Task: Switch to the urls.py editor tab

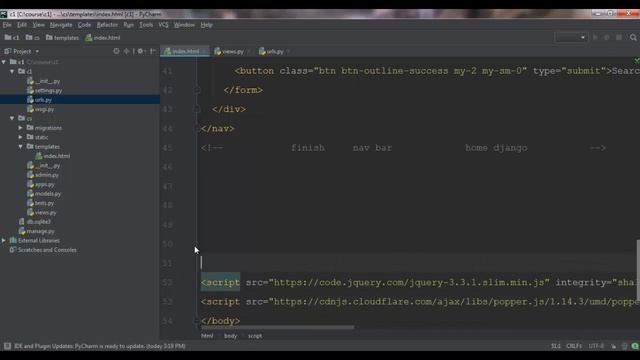Action: click(x=275, y=51)
